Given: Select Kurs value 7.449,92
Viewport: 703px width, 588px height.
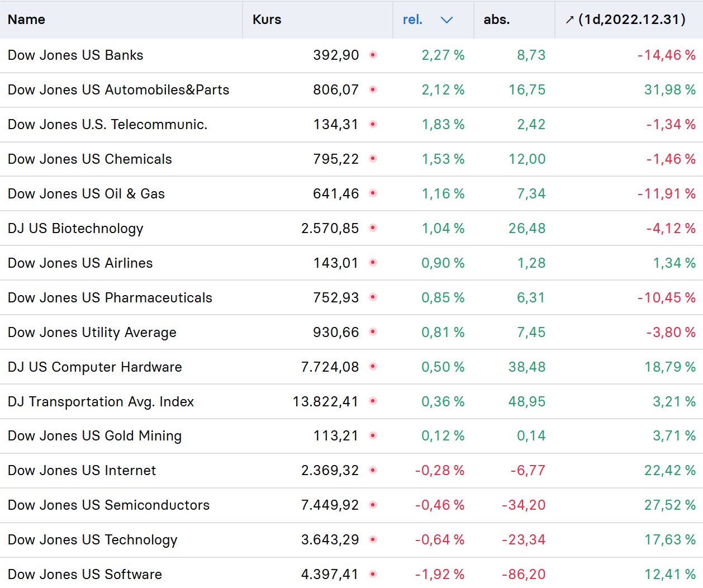Looking at the screenshot, I should [330, 505].
